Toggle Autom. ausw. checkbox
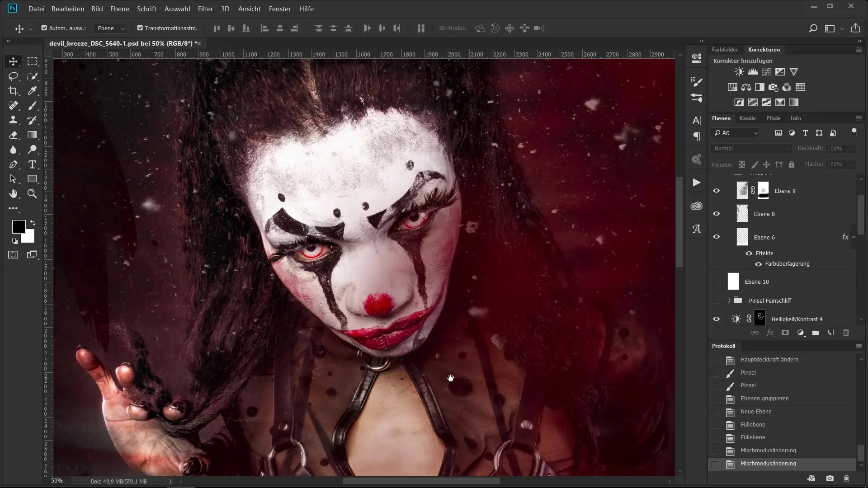This screenshot has width=868, height=488. 44,28
